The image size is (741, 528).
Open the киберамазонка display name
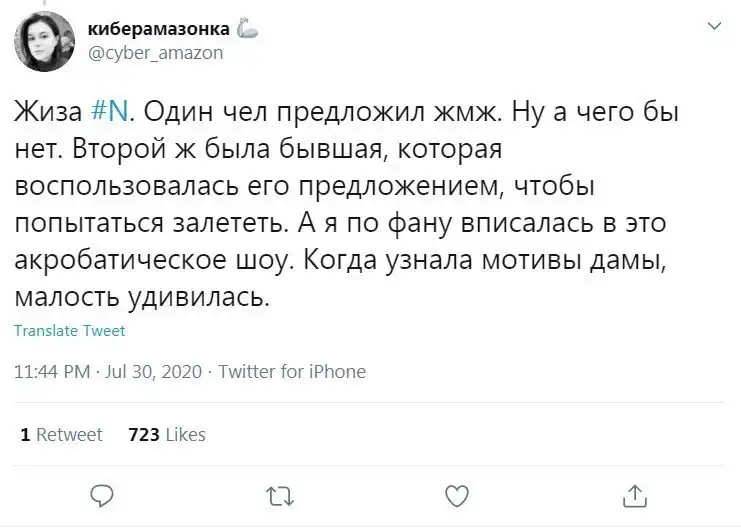[159, 30]
